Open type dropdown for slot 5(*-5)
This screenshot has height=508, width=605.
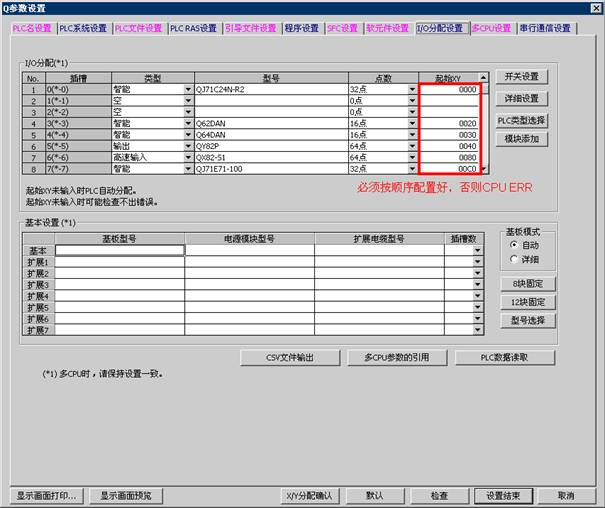point(188,145)
